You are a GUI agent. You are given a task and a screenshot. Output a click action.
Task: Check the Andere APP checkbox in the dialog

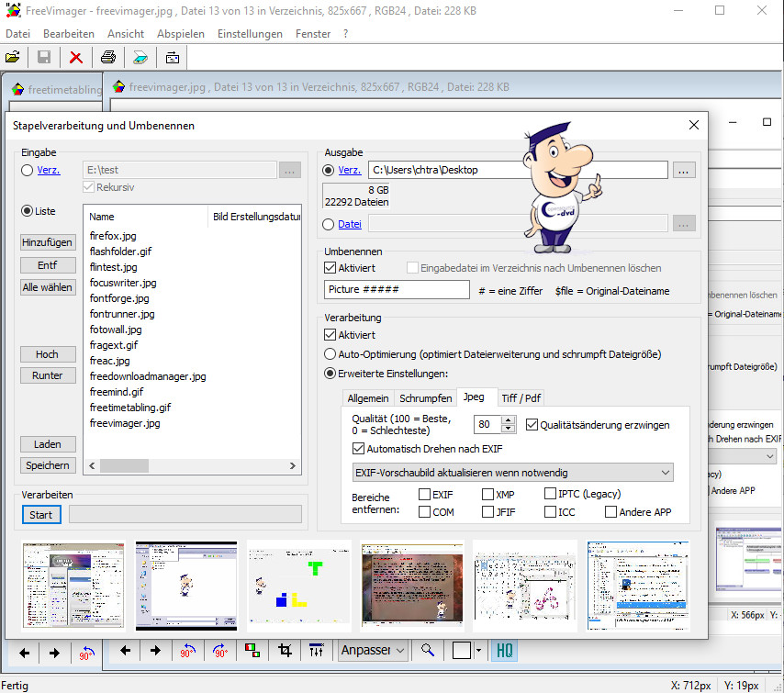(611, 512)
